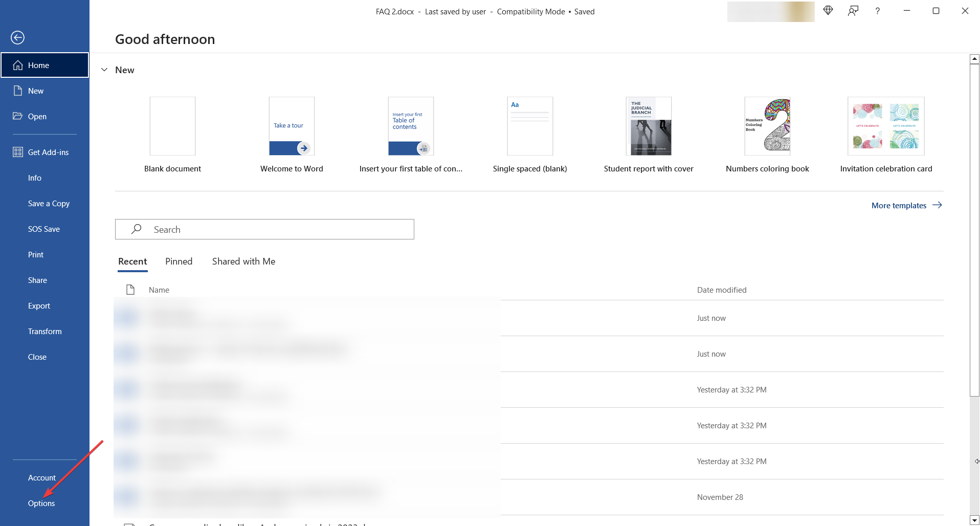Click the user account area in title bar
The width and height of the screenshot is (980, 526).
[771, 11]
